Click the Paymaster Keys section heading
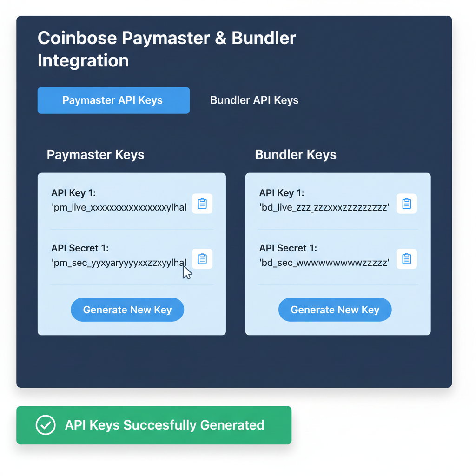The image size is (476, 476). [95, 155]
